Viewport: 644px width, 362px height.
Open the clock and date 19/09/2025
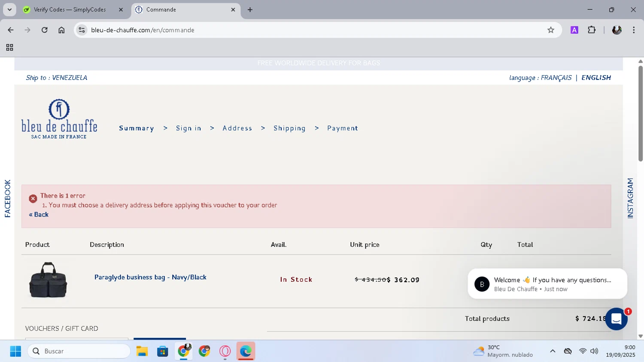click(620, 351)
